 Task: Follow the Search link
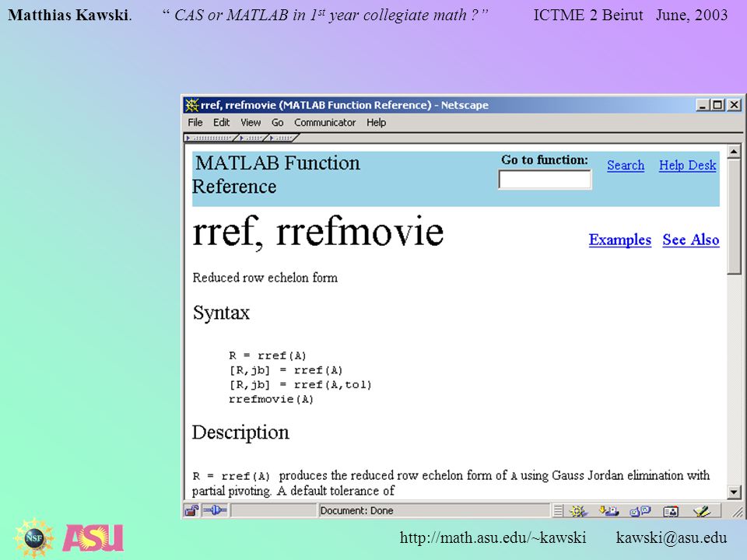[x=626, y=165]
